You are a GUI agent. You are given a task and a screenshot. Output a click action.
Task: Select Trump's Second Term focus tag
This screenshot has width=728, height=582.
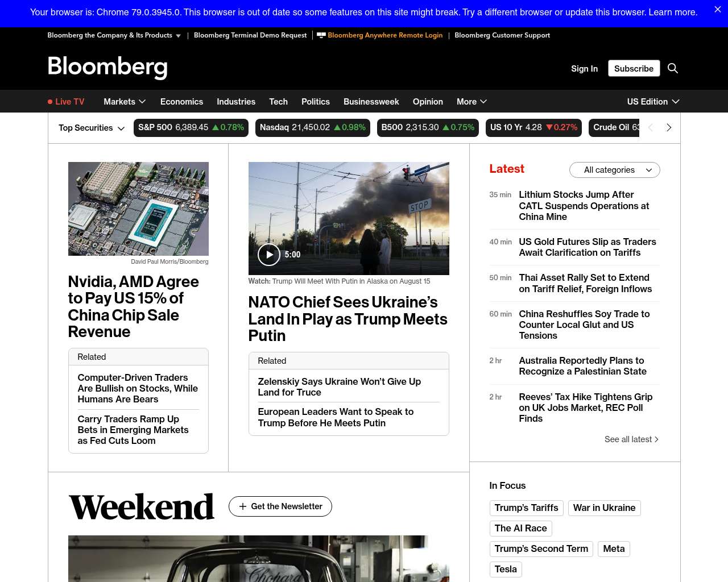pyautogui.click(x=541, y=549)
